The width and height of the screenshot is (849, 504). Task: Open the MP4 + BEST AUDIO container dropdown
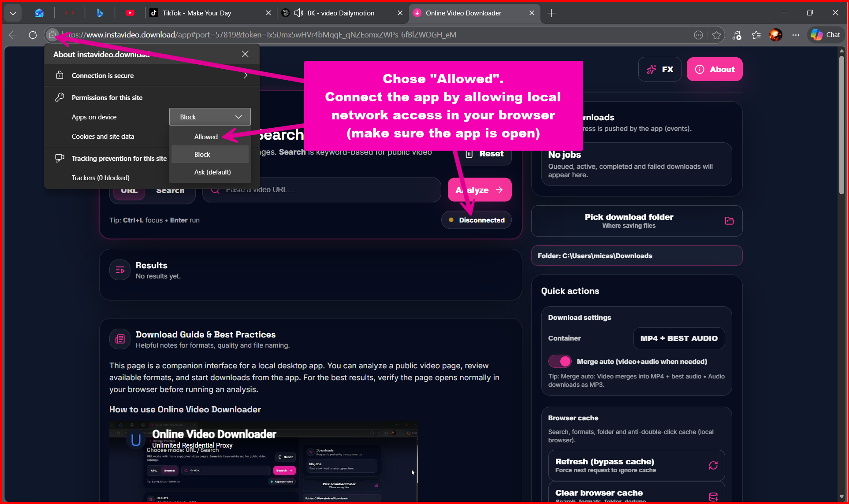678,338
